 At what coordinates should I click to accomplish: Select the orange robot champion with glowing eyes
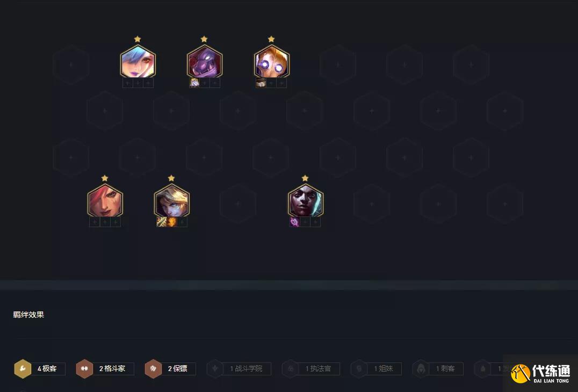tap(272, 62)
